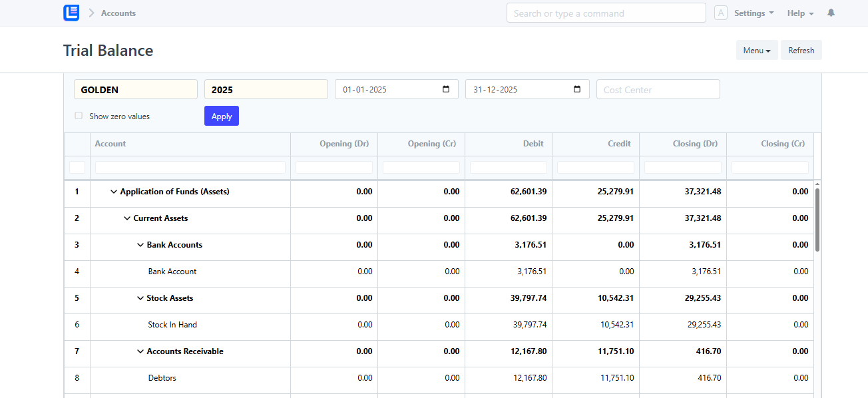Click the Account column filter box
868x398 pixels.
(x=190, y=167)
